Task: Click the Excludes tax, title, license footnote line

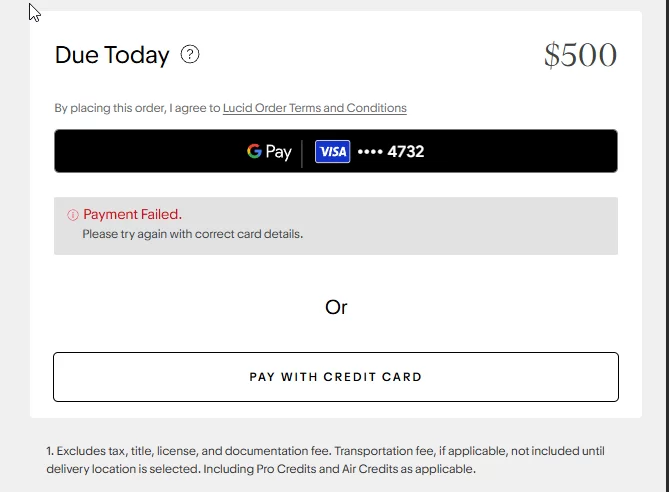Action: pos(325,451)
